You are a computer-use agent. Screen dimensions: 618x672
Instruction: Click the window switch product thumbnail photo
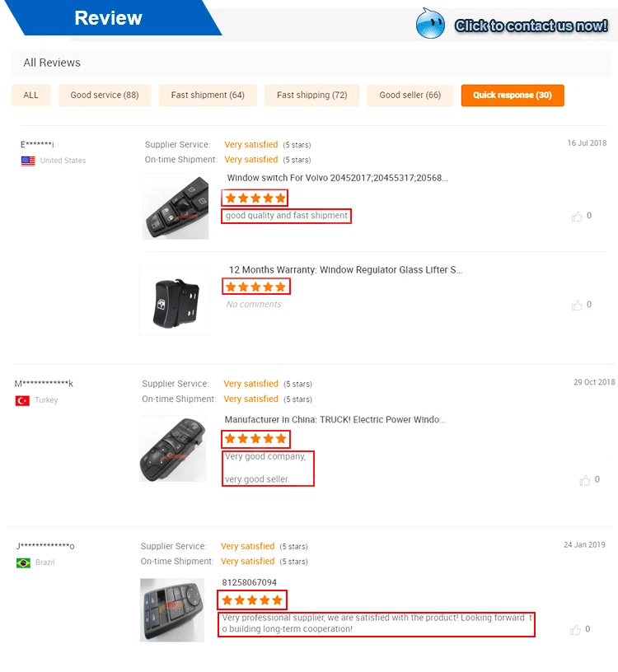pyautogui.click(x=175, y=207)
